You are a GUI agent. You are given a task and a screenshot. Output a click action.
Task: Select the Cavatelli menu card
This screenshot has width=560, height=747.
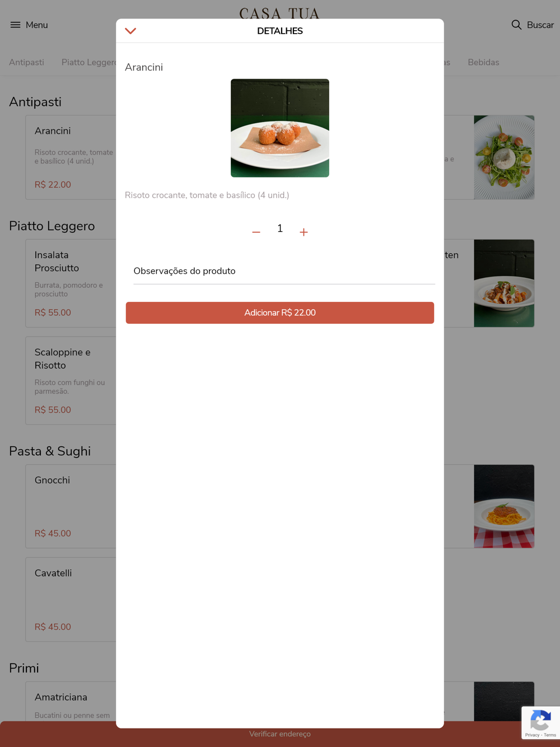[x=71, y=599]
